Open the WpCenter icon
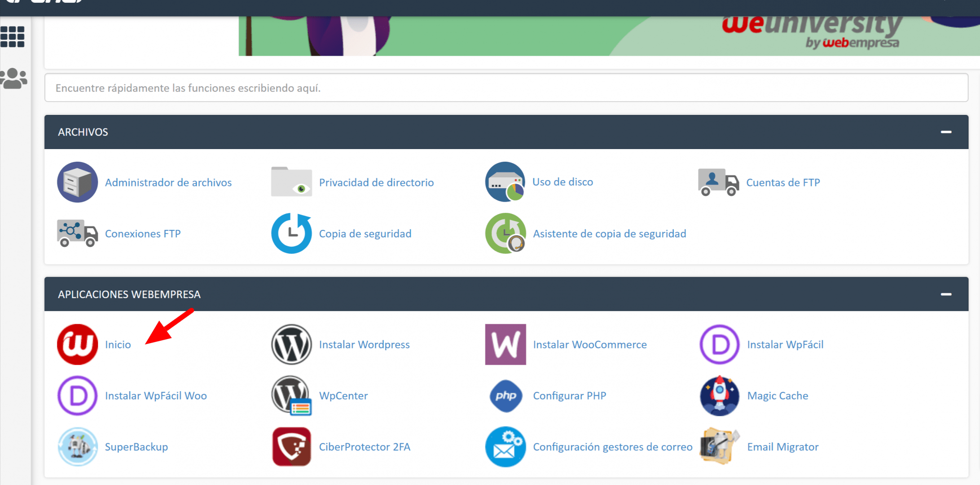 (291, 396)
